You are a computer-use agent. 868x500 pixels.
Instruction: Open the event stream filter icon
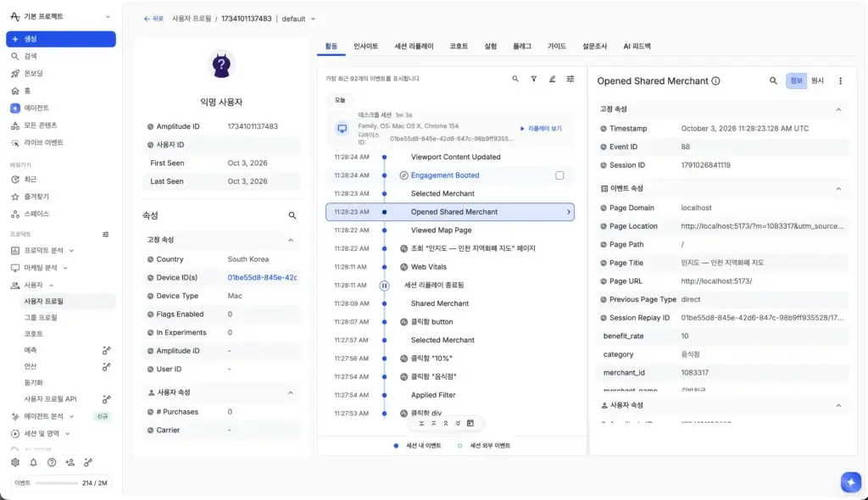click(x=534, y=79)
